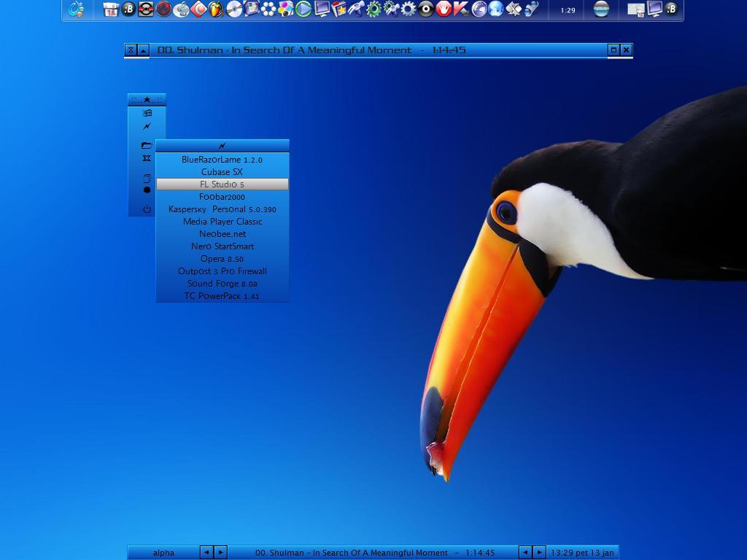Launch Opera 8.50 from menu
Viewport: 747px width, 560px height.
(222, 259)
